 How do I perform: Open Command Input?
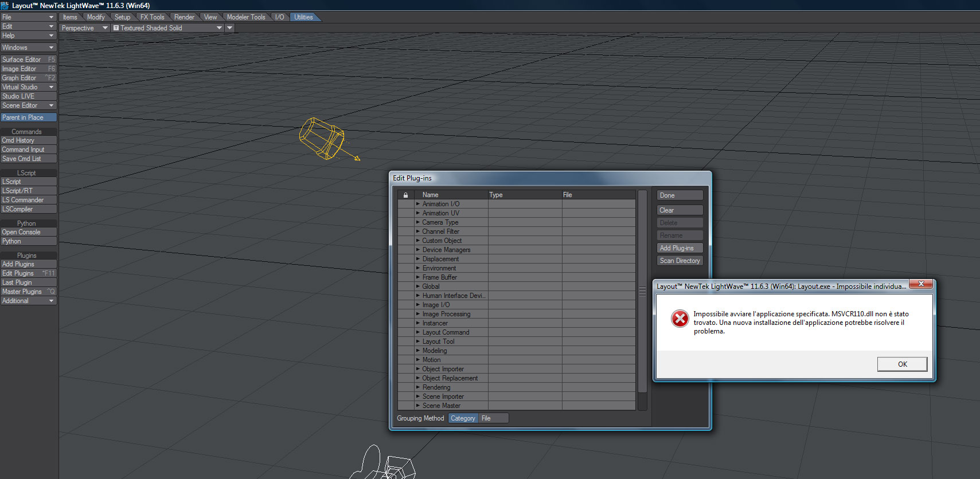pos(29,150)
